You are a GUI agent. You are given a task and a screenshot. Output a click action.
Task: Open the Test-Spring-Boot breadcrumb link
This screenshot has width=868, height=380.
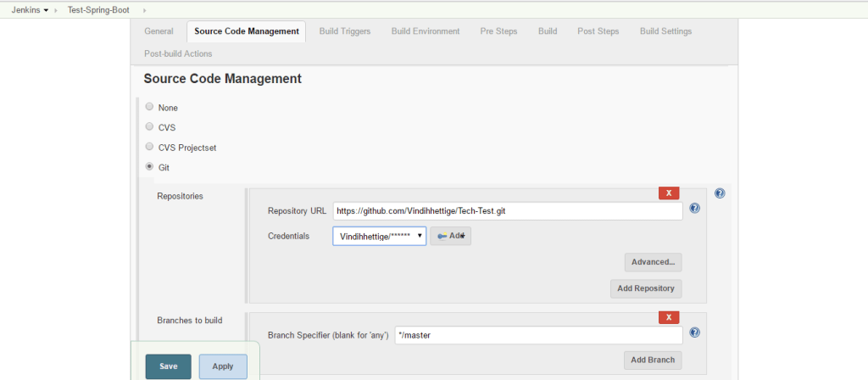point(98,10)
